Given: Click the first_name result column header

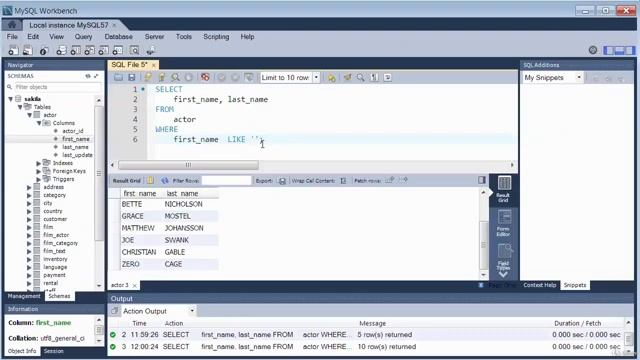Looking at the screenshot, I should pos(140,193).
